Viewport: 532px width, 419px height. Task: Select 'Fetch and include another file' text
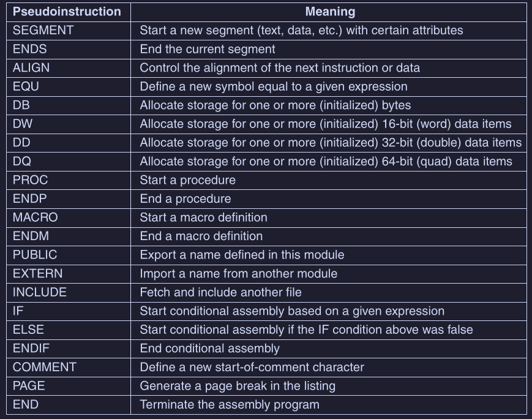220,292
